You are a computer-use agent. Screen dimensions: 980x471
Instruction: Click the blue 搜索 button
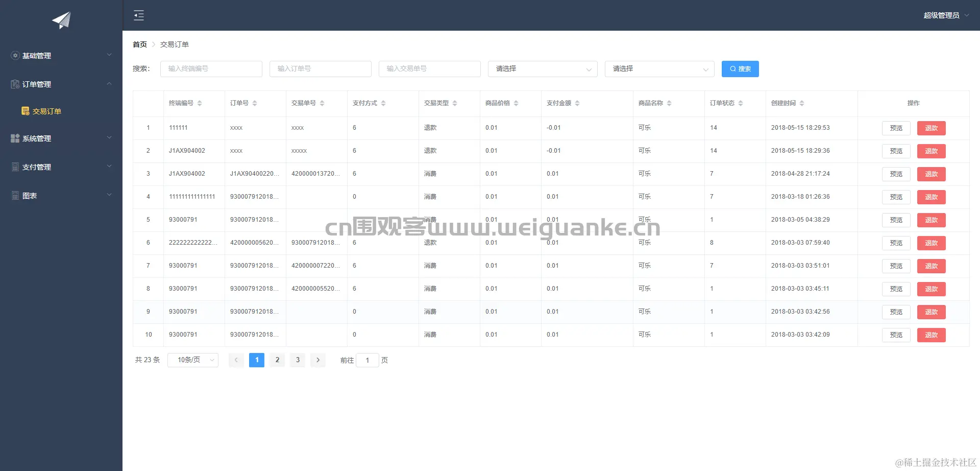(740, 69)
